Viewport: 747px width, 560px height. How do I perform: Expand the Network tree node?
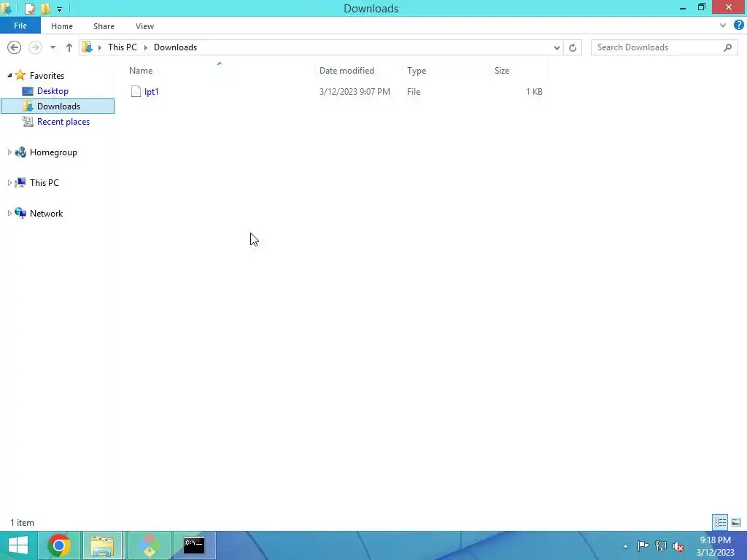click(x=9, y=214)
